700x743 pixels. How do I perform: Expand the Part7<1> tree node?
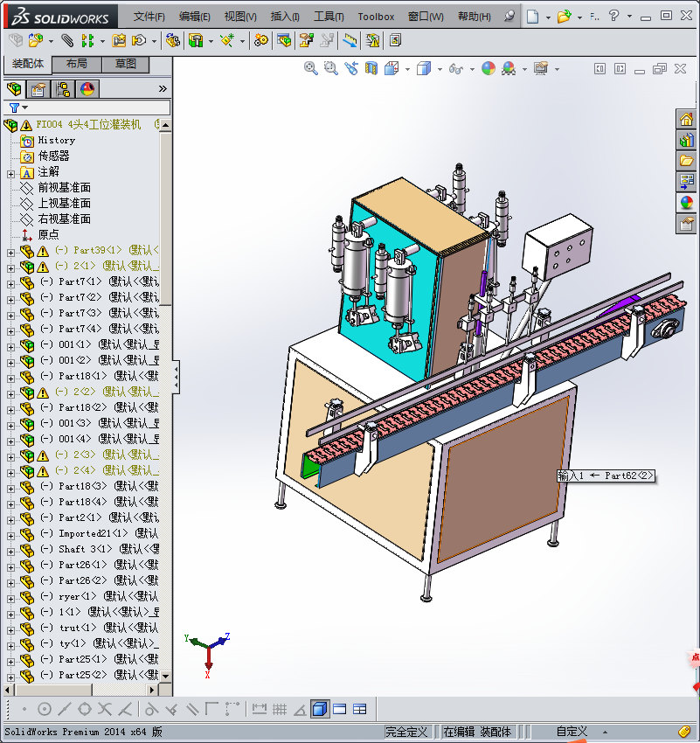[x=10, y=284]
